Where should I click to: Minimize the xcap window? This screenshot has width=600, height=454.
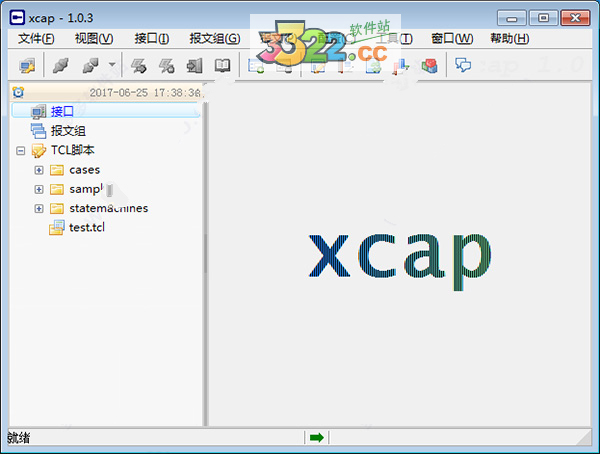[x=512, y=18]
